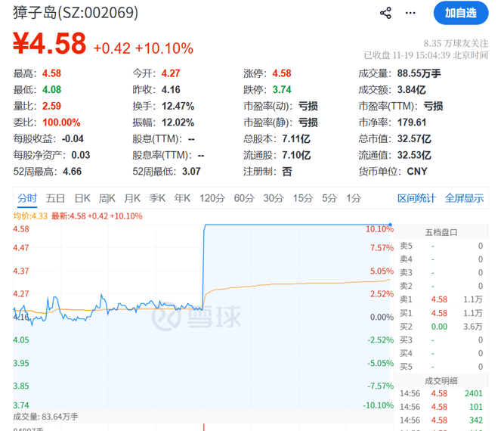Select the 60分 interval tab
This screenshot has height=431, width=504.
244,198
